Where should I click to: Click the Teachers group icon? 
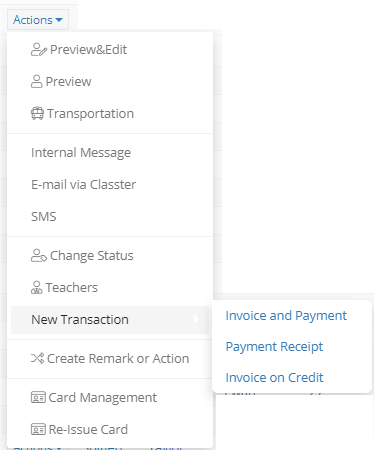[x=36, y=287]
